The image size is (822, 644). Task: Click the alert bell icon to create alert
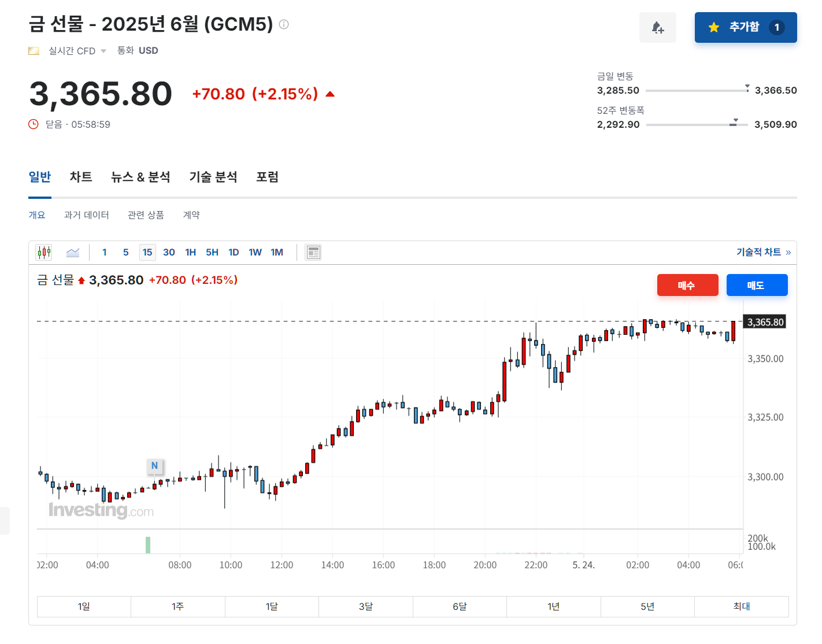(657, 27)
